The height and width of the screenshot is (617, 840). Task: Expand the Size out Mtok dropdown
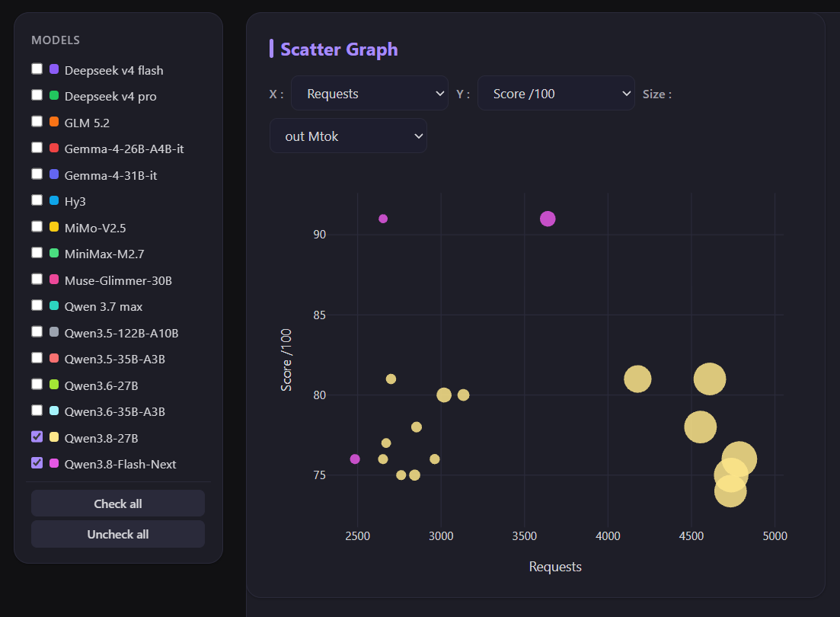[348, 136]
